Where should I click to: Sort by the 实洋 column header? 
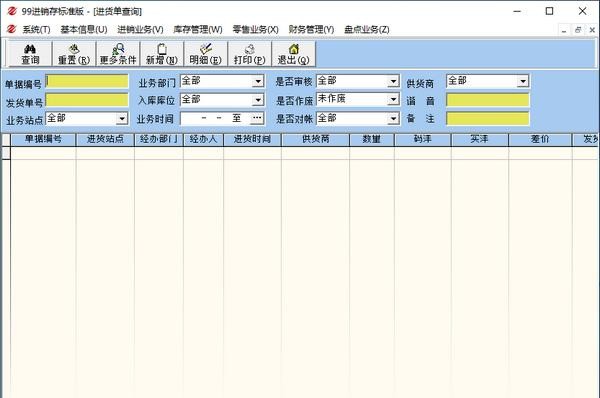[480, 140]
